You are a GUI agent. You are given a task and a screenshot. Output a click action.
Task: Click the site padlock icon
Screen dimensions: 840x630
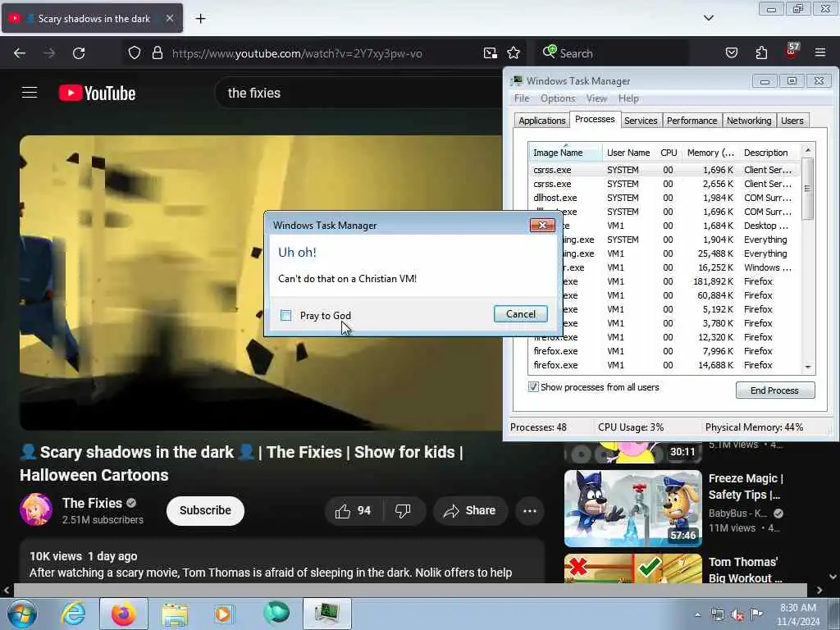point(157,53)
